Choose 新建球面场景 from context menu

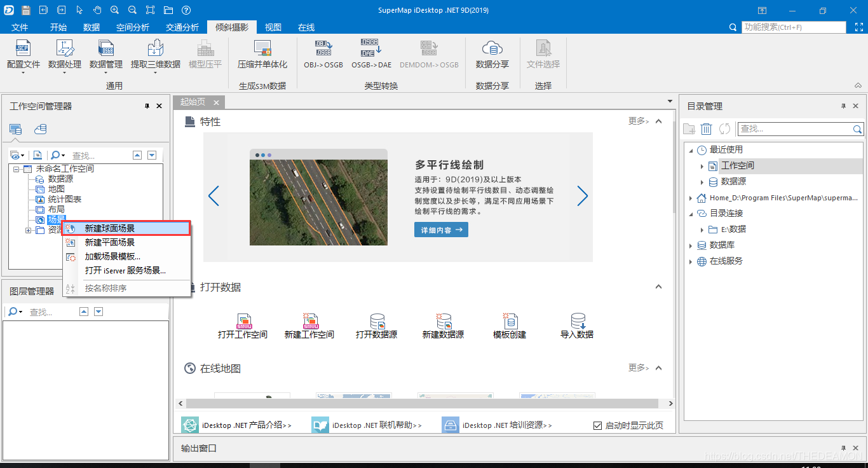(x=126, y=228)
